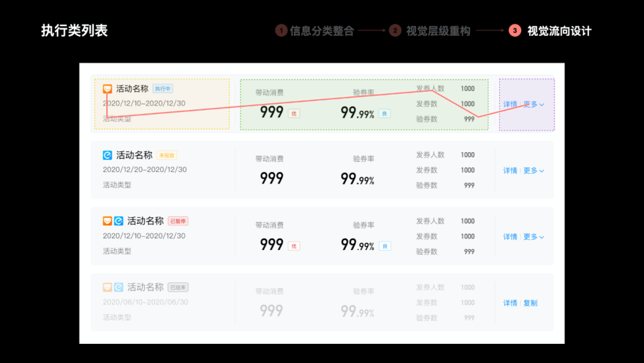This screenshot has width=644, height=363.
Task: Click the 验券数 value 999 in the 已暂停 row
Action: tap(469, 251)
